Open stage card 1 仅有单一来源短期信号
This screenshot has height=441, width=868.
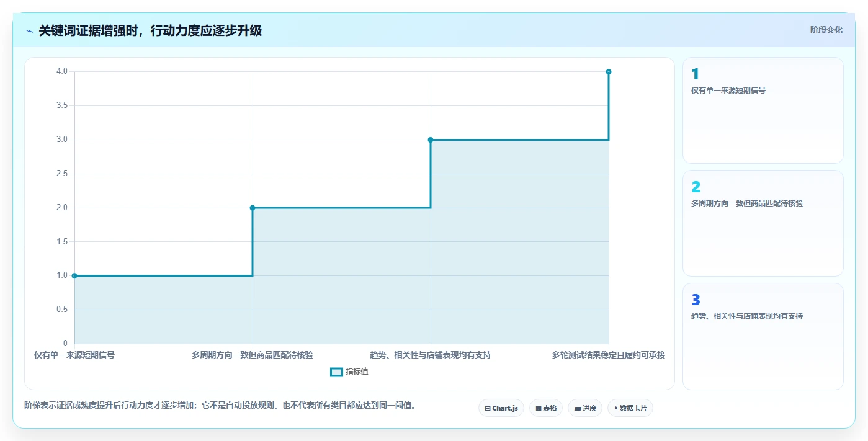pyautogui.click(x=763, y=110)
